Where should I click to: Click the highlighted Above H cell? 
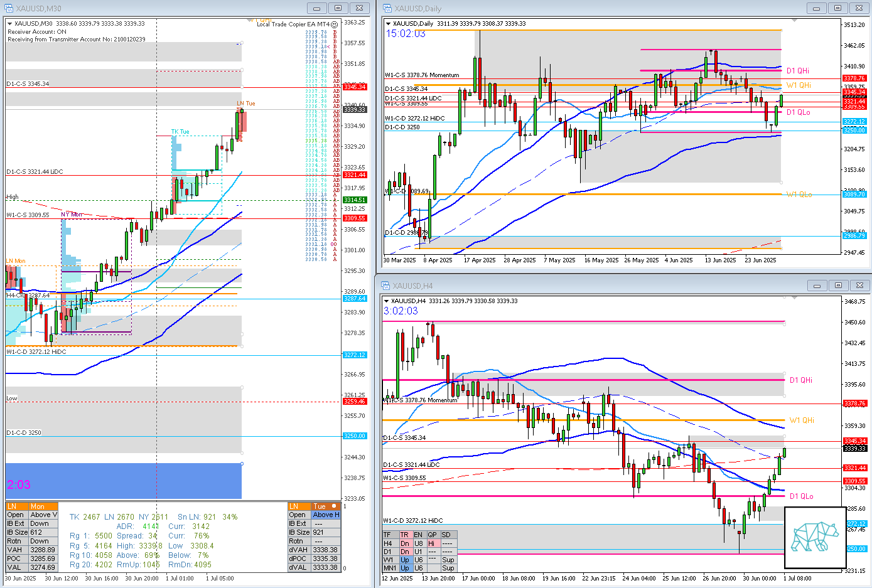click(326, 515)
